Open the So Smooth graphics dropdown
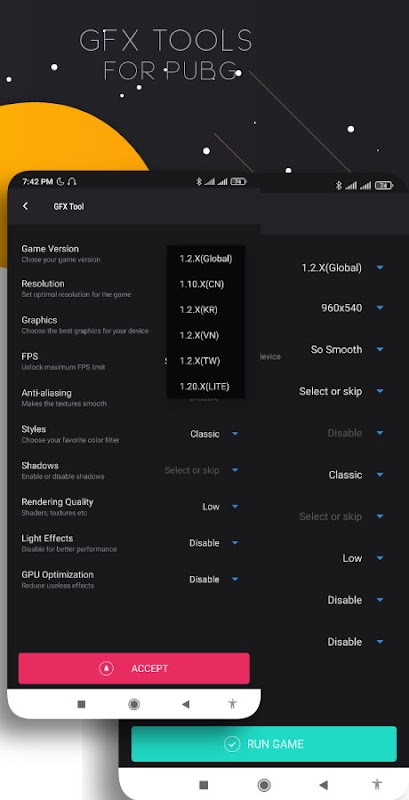 [x=347, y=349]
